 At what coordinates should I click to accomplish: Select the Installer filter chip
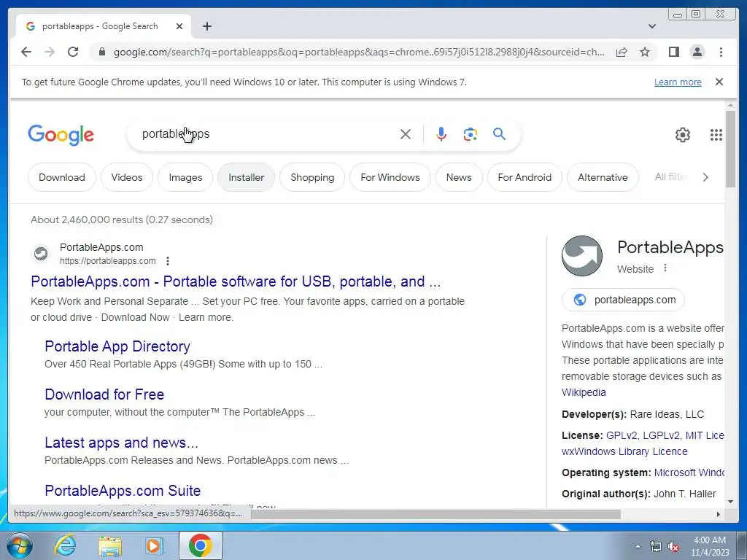click(x=246, y=177)
